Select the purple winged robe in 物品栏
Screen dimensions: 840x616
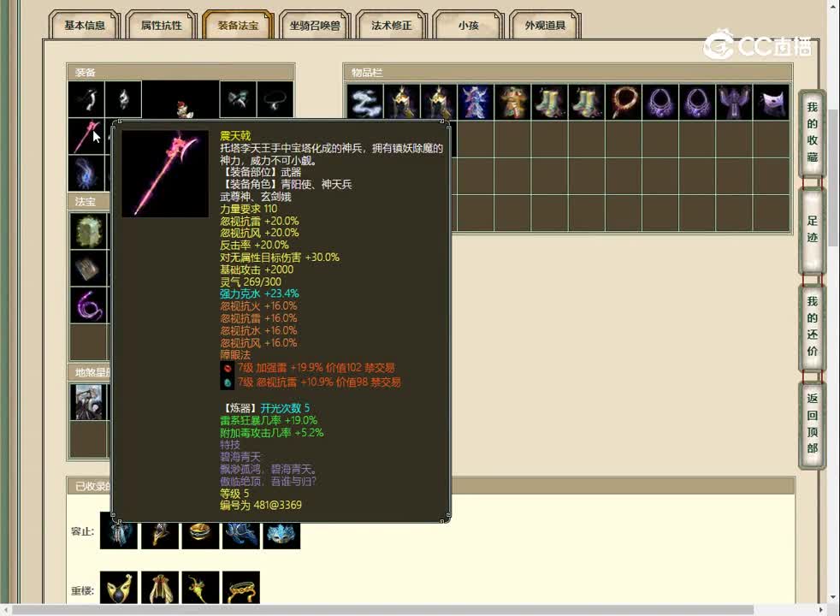click(734, 102)
